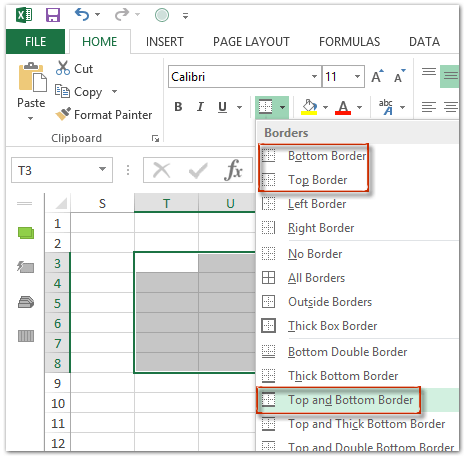Select the Thick Box Border option

[332, 326]
